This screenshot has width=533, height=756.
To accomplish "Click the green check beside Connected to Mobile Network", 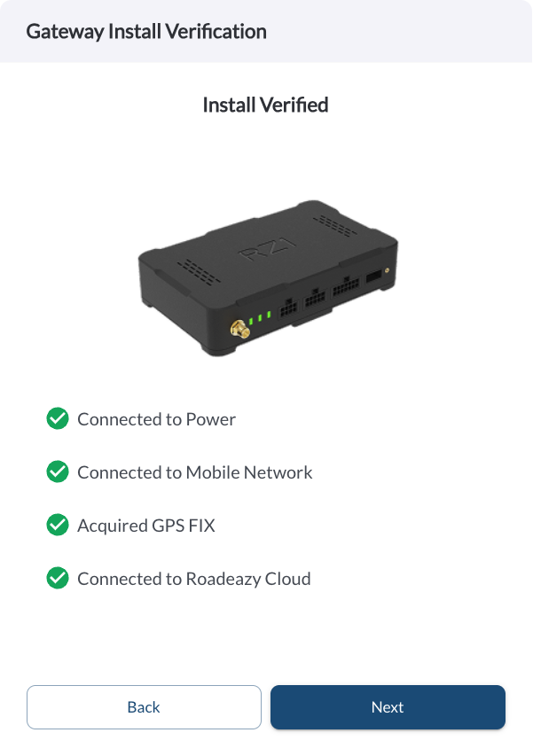I will coord(58,472).
